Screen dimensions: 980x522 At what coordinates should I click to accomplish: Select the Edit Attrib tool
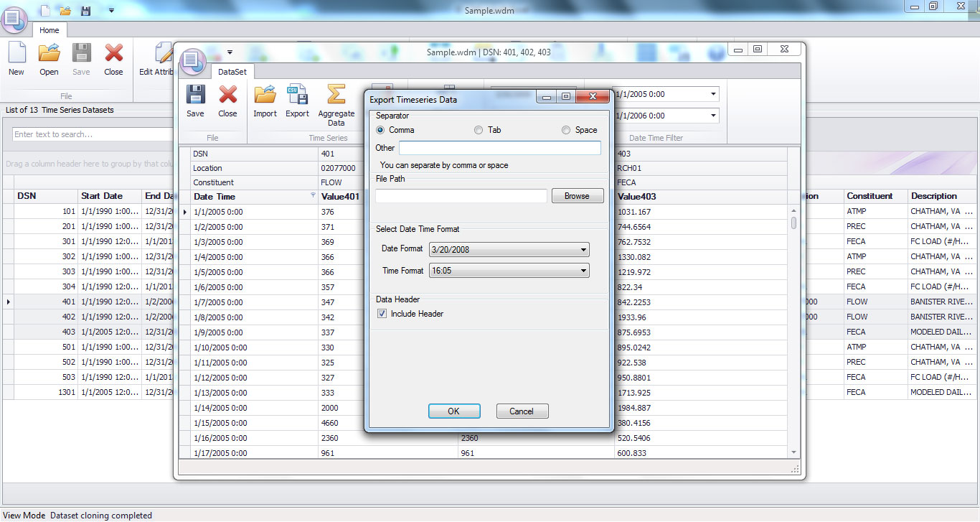pyautogui.click(x=164, y=57)
